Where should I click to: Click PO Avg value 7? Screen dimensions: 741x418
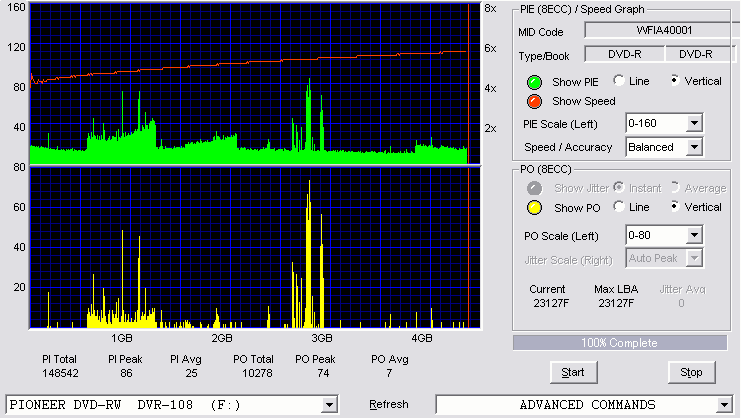point(389,373)
